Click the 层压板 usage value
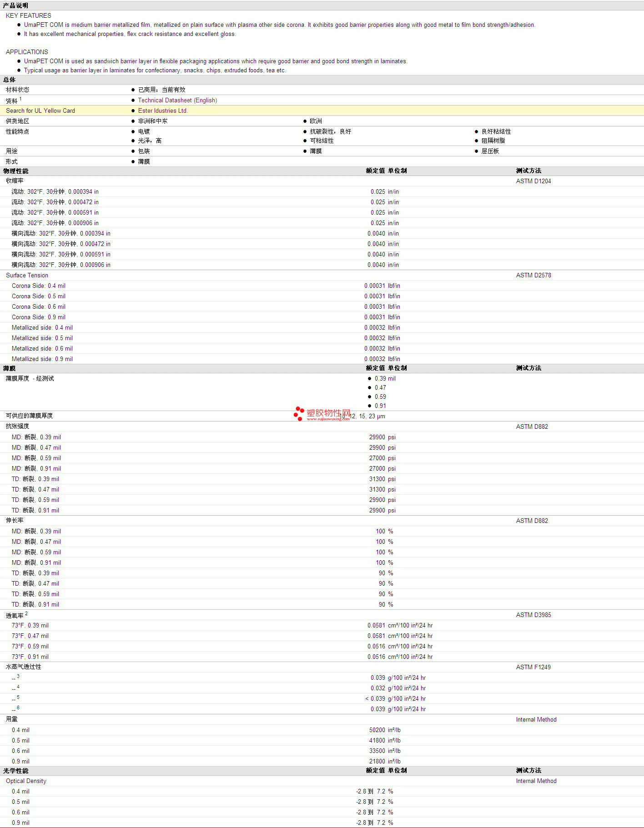The image size is (644, 828). pos(490,151)
